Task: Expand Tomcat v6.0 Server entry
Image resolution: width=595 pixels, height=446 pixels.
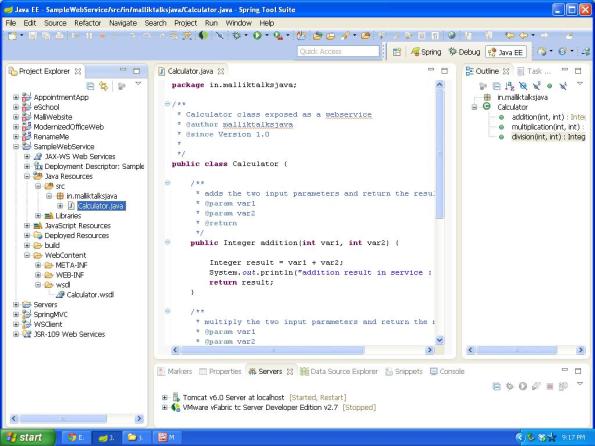Action: [165, 397]
